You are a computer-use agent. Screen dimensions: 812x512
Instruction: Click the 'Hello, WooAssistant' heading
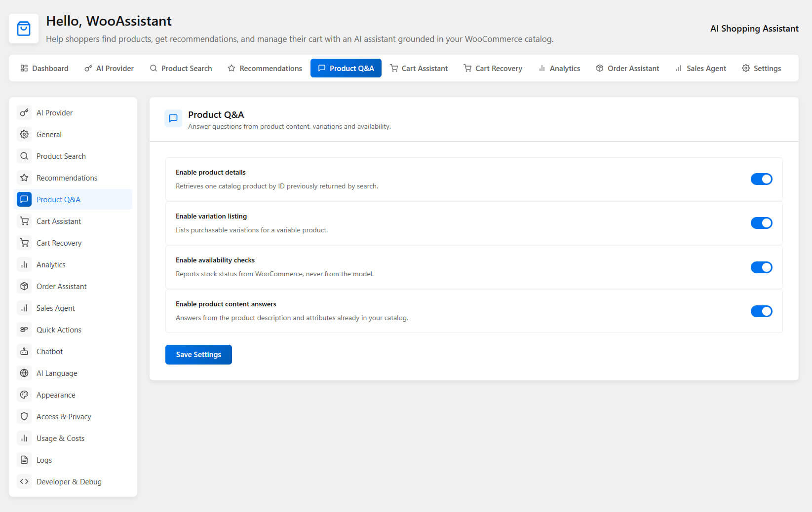click(x=109, y=21)
